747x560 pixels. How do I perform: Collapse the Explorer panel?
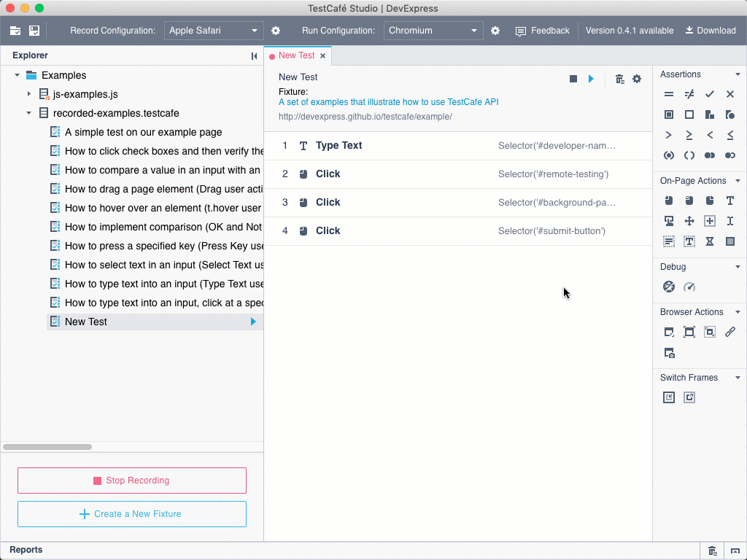[x=255, y=55]
